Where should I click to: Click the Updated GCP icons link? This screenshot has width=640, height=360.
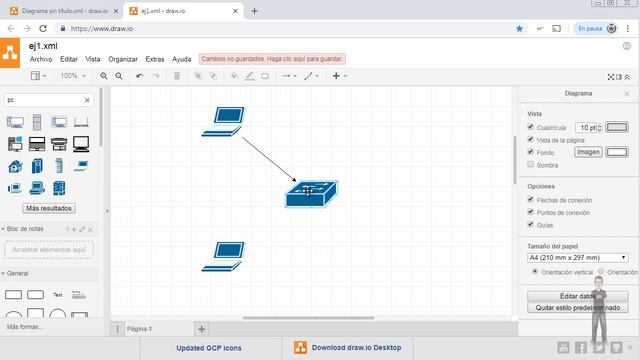(209, 348)
